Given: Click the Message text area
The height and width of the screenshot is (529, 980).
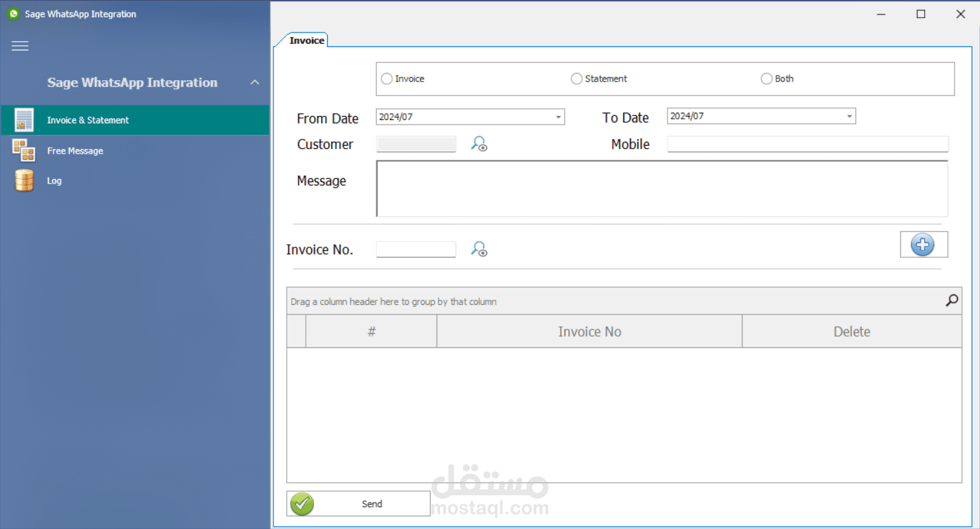Looking at the screenshot, I should [662, 188].
